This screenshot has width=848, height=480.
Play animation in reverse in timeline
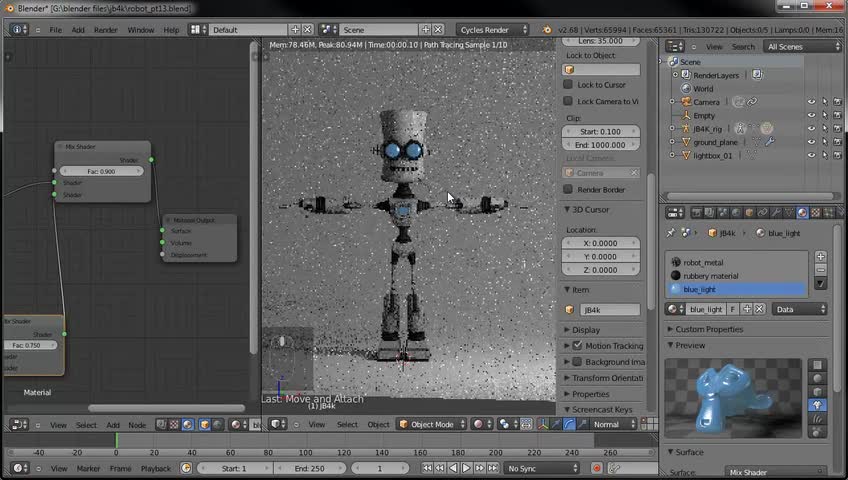453,468
